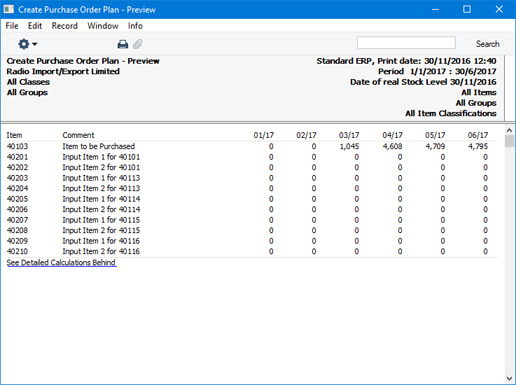Open the Info menu

pyautogui.click(x=135, y=26)
